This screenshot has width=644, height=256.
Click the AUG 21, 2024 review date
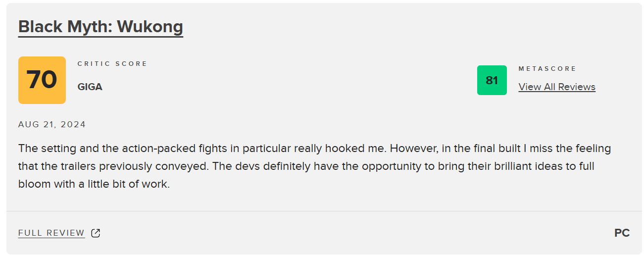(52, 124)
